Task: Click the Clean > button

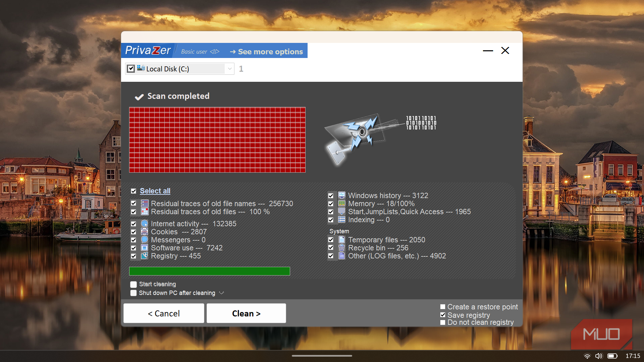Action: 246,313
